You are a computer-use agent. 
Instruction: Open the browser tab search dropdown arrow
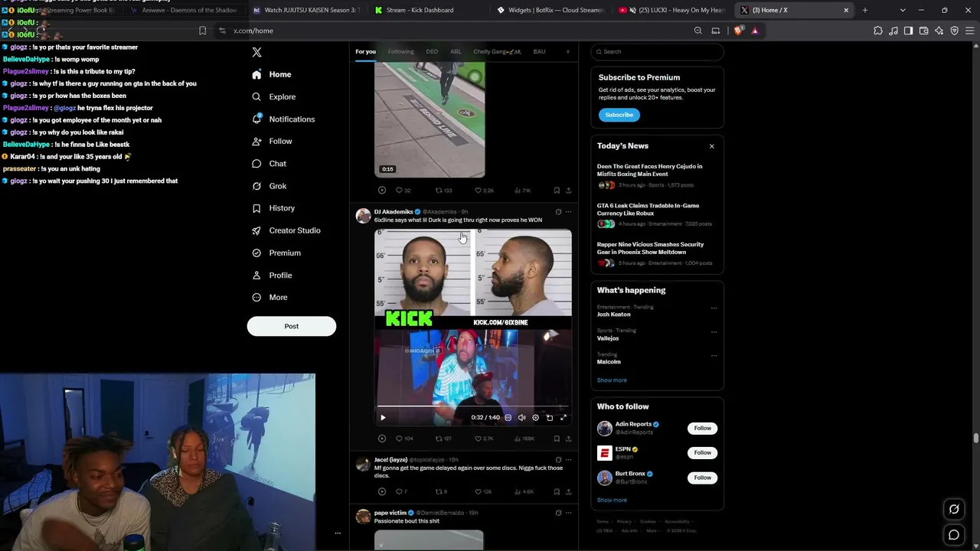tap(903, 10)
